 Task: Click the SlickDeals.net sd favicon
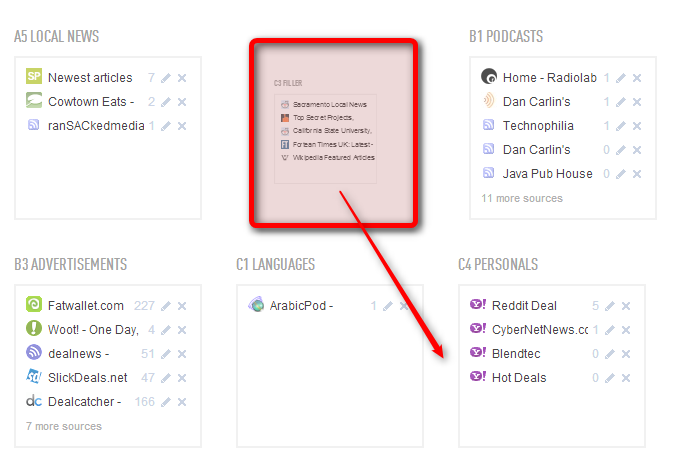[34, 377]
